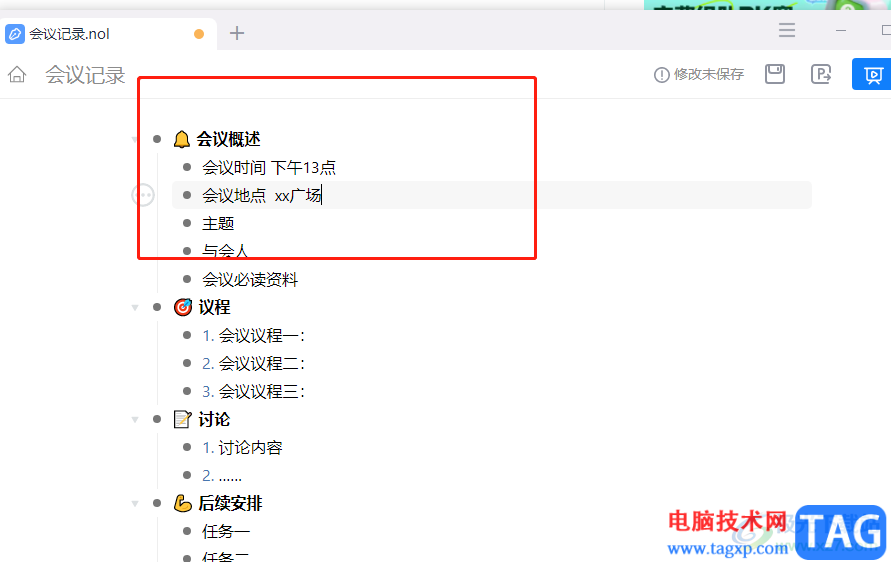This screenshot has height=562, width=891.
Task: Switch to the 会议记录.nol tab
Action: pyautogui.click(x=108, y=34)
